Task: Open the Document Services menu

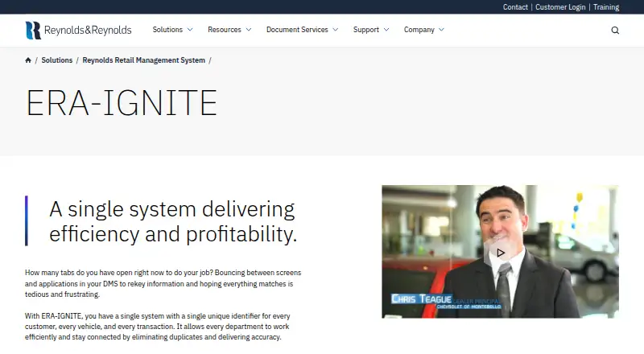Action: (x=297, y=30)
